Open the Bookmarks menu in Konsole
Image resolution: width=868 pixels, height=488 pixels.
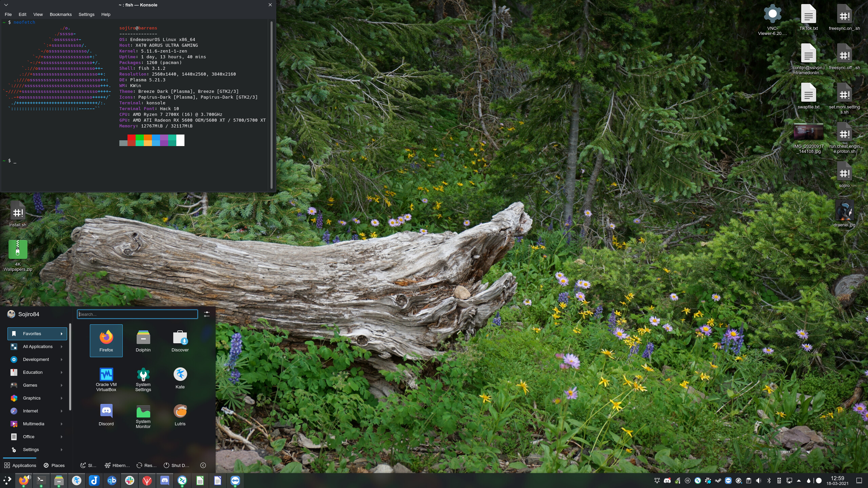pyautogui.click(x=61, y=15)
